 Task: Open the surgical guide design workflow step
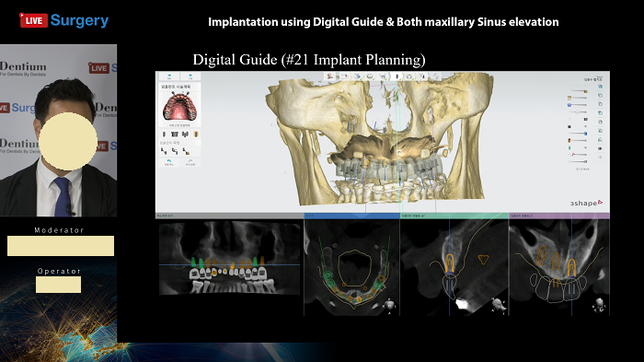click(409, 76)
